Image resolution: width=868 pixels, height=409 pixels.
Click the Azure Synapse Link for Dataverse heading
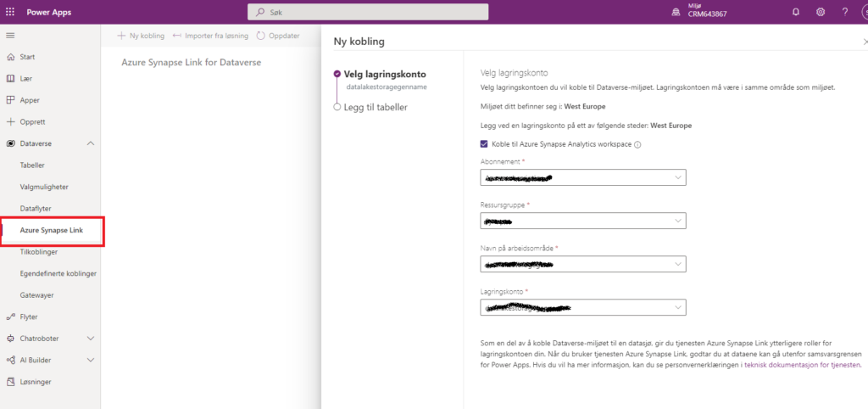(x=191, y=62)
